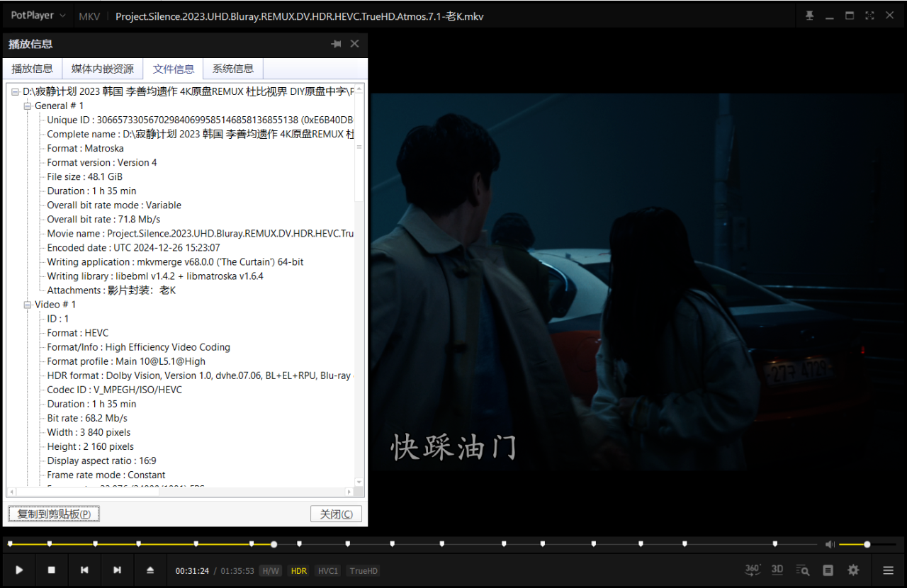This screenshot has width=907, height=588.
Task: Select the Bit rate : 68.2 Mb/s row
Action: point(87,418)
